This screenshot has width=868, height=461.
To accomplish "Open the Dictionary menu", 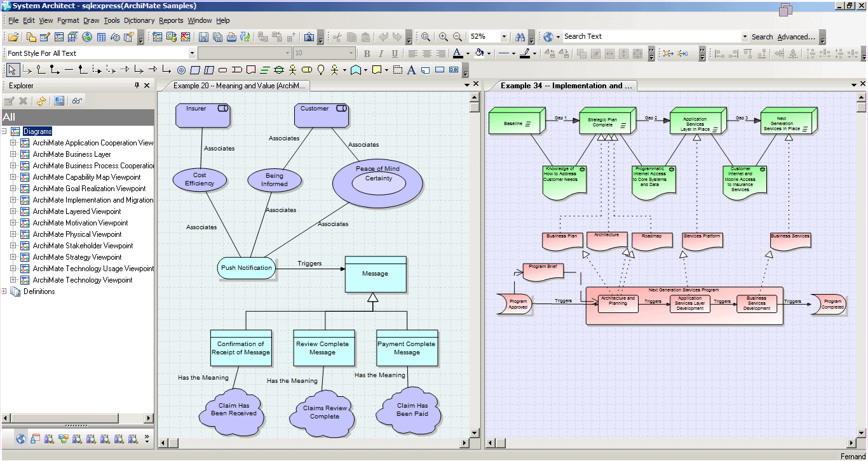I will [139, 20].
